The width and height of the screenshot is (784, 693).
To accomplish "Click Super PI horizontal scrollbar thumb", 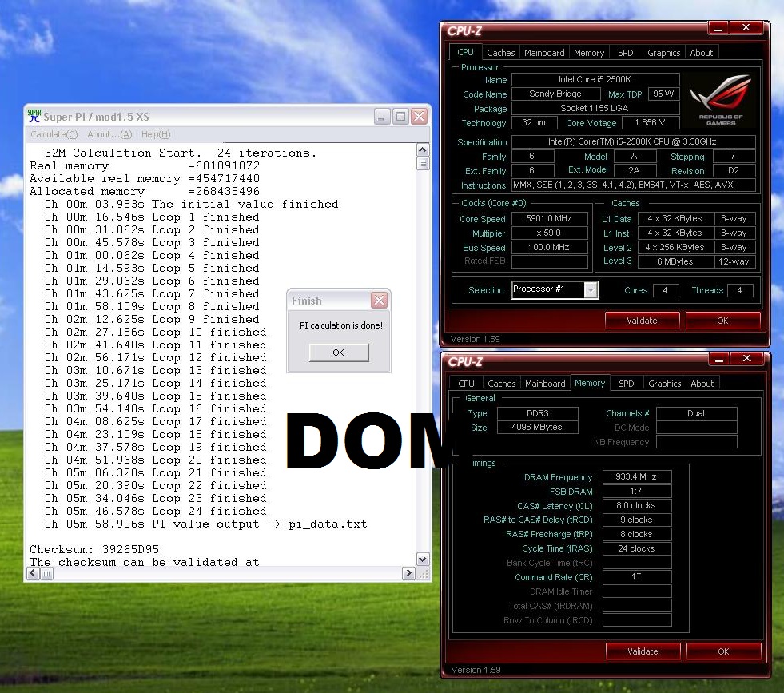I will (47, 573).
